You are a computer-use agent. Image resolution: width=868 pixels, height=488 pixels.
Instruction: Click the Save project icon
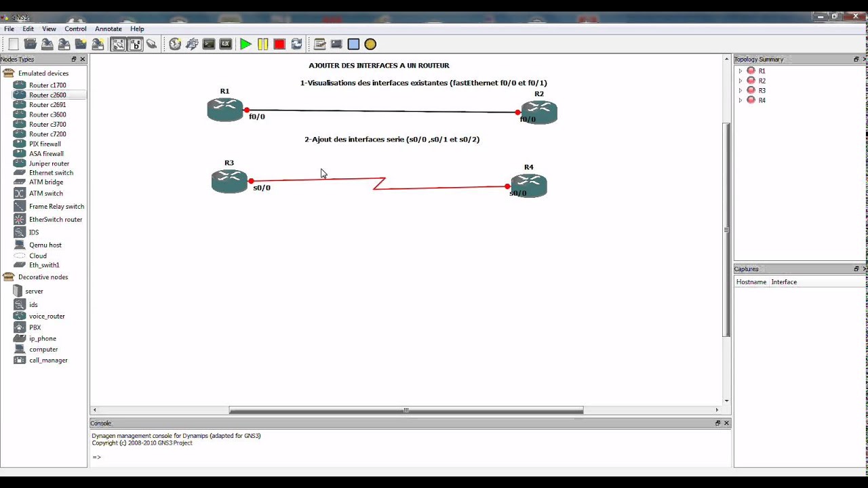pos(47,44)
